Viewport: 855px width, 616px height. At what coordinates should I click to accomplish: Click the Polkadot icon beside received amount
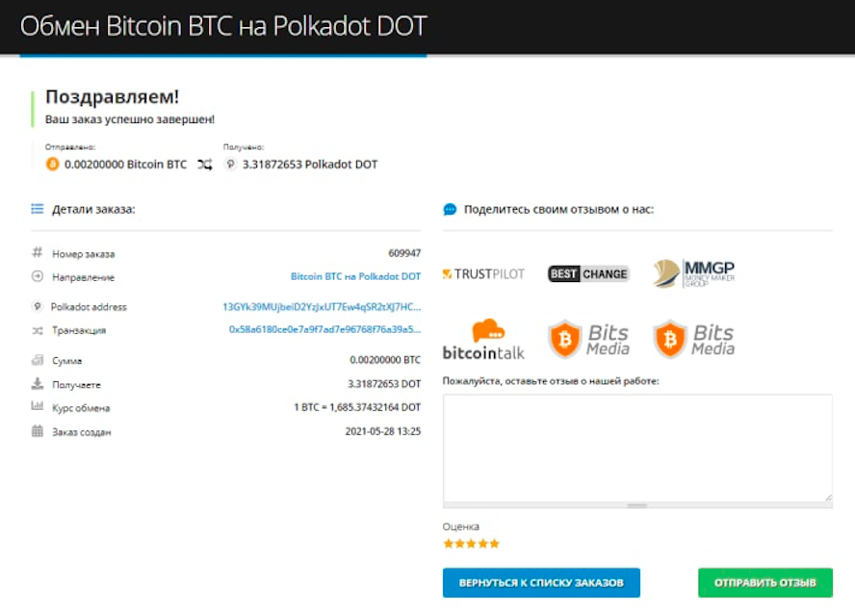tap(231, 164)
